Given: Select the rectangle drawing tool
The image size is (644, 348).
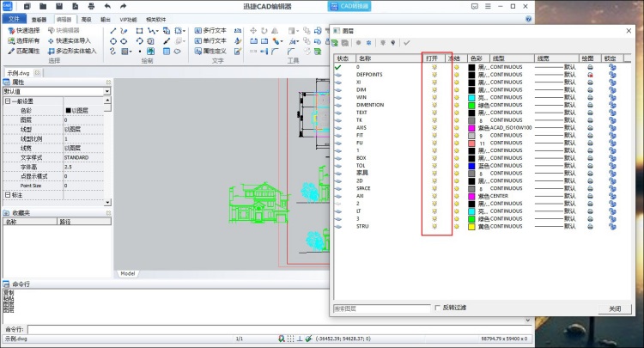Looking at the screenshot, I should coord(140,31).
